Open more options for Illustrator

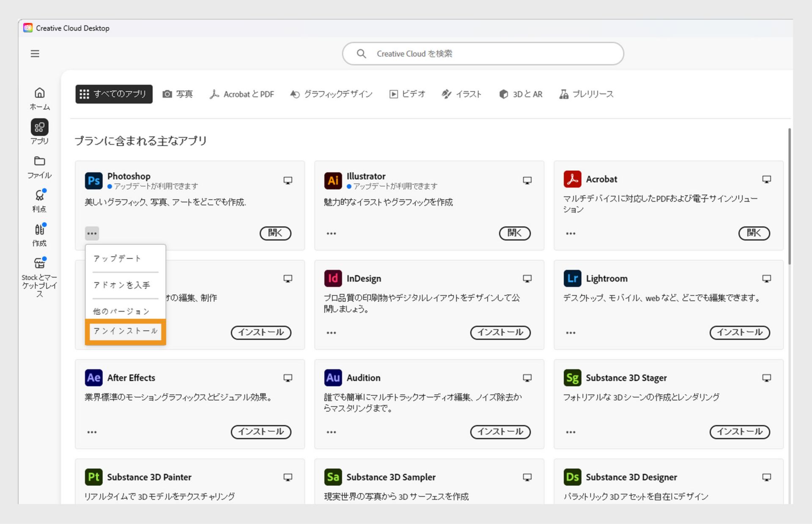[x=331, y=233]
